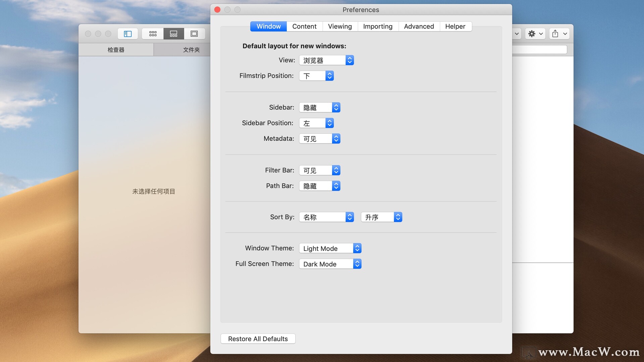
Task: Open the gear action menu in toolbar
Action: coord(535,34)
